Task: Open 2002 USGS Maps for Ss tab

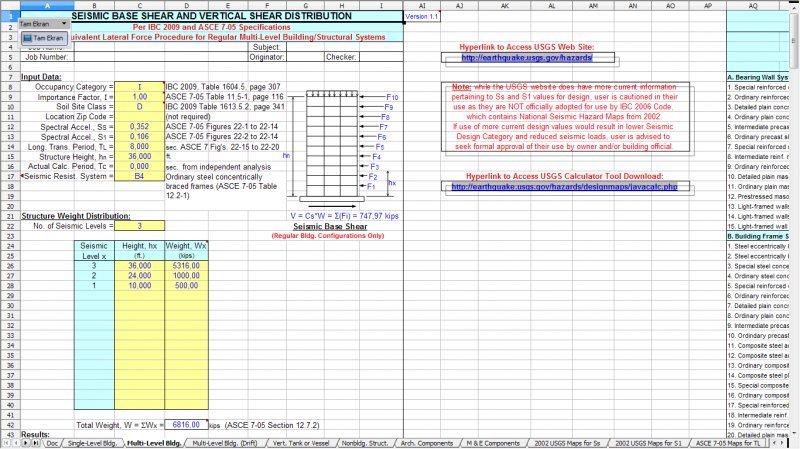Action: [567, 443]
